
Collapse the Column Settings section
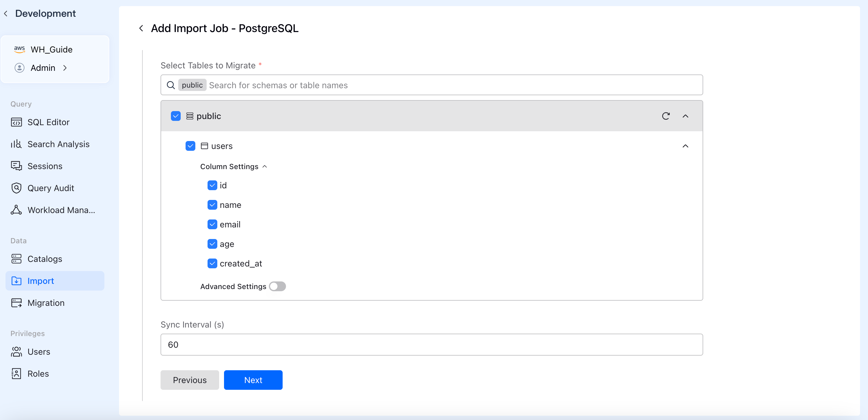[265, 167]
